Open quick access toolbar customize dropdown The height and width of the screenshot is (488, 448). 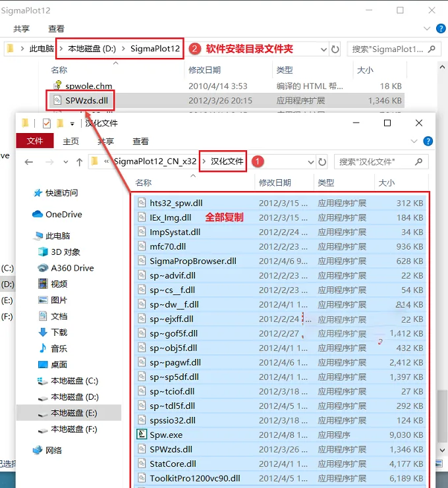[x=72, y=124]
